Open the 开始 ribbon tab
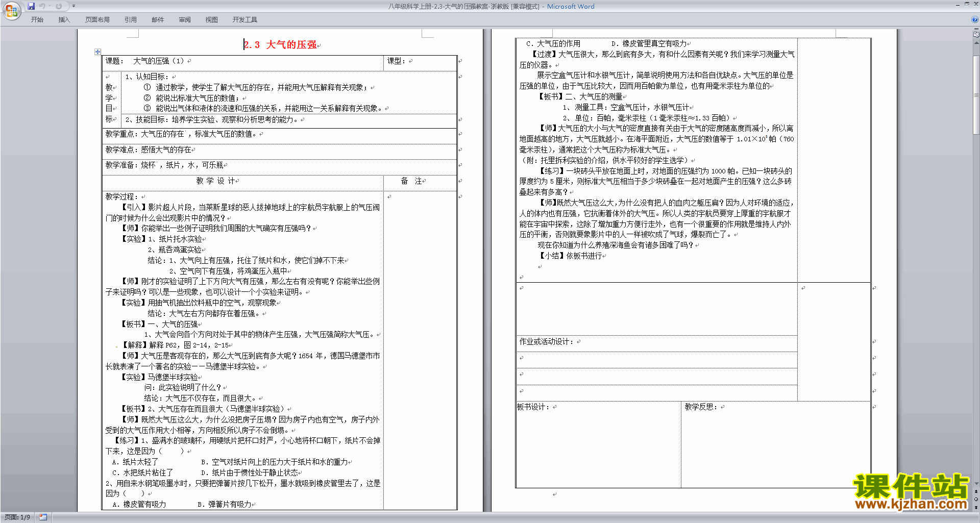 click(37, 20)
